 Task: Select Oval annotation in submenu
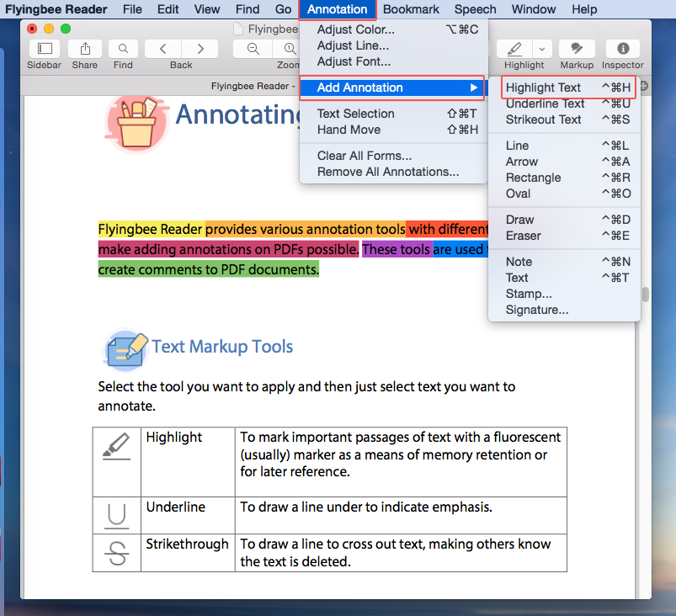pyautogui.click(x=564, y=194)
